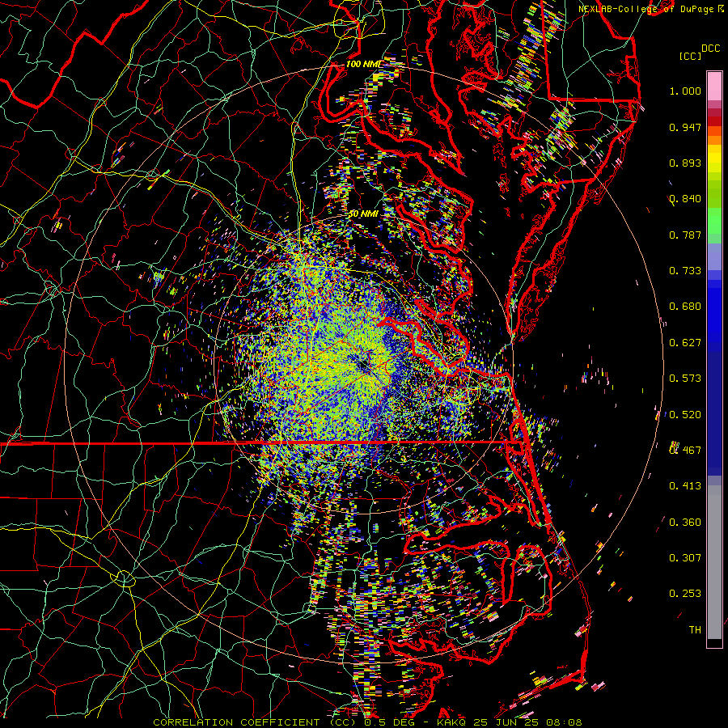
Task: Pick the red segment of the color bar
Action: (714, 121)
